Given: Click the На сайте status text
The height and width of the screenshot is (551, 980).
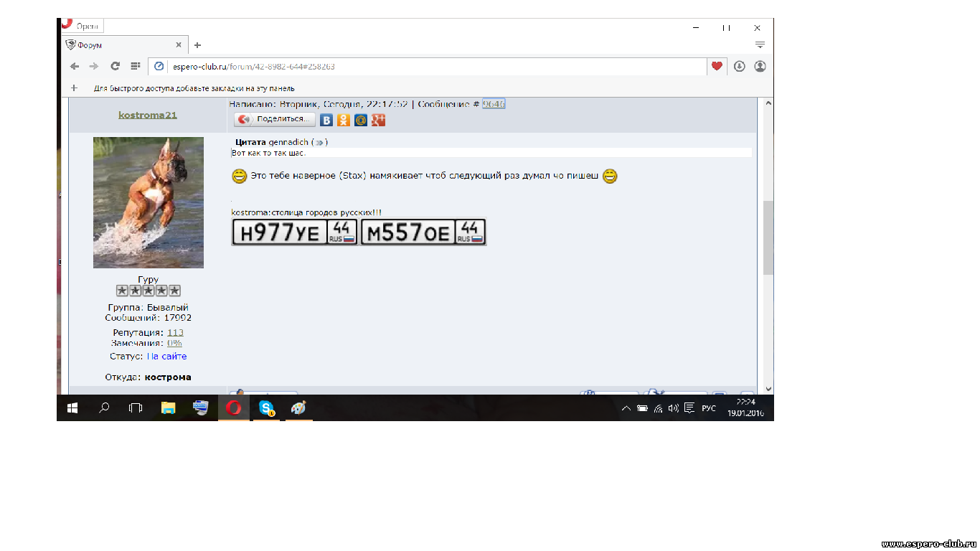Looking at the screenshot, I should tap(166, 356).
